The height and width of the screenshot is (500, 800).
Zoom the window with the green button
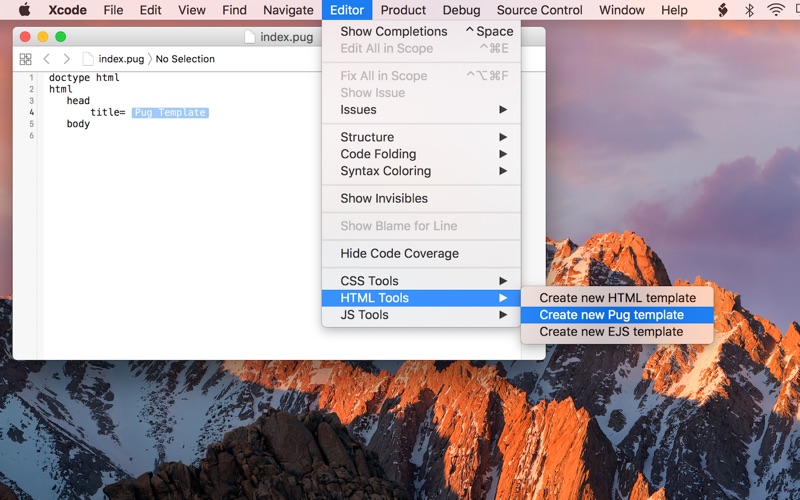point(61,37)
